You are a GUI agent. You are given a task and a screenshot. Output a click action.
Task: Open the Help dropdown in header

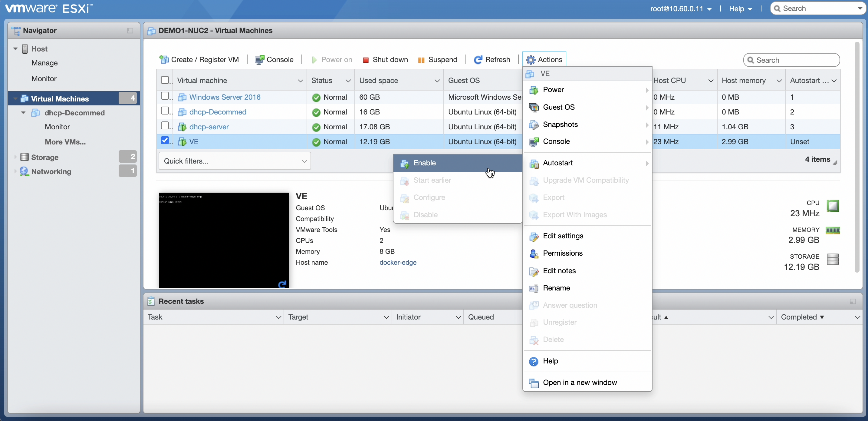coord(740,9)
